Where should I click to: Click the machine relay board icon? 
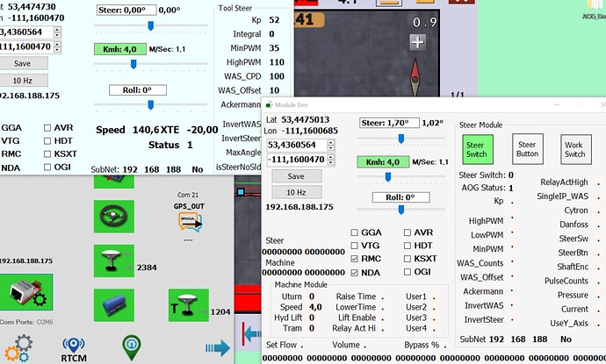tap(114, 305)
